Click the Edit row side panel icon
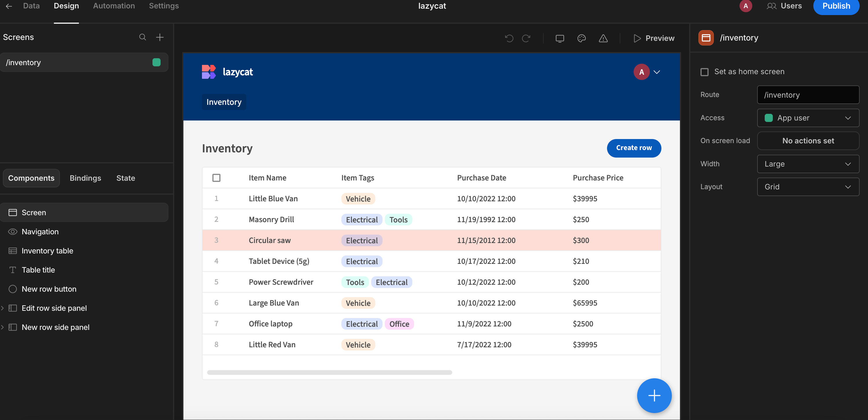The height and width of the screenshot is (420, 868). [12, 308]
